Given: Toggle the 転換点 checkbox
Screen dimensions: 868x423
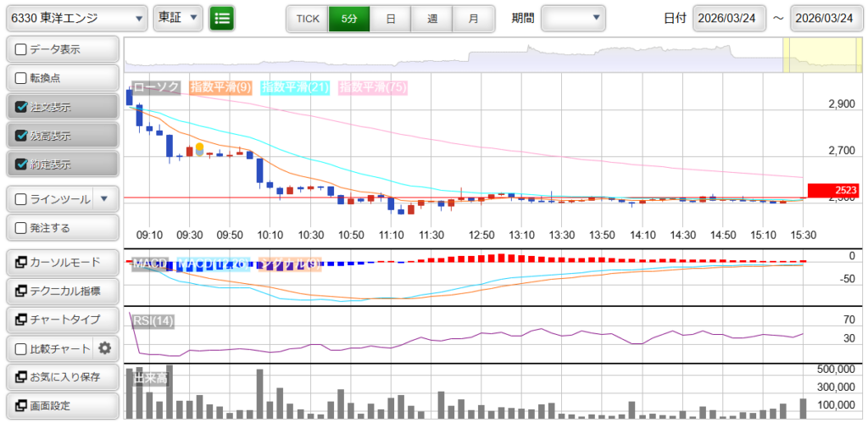Looking at the screenshot, I should [22, 78].
